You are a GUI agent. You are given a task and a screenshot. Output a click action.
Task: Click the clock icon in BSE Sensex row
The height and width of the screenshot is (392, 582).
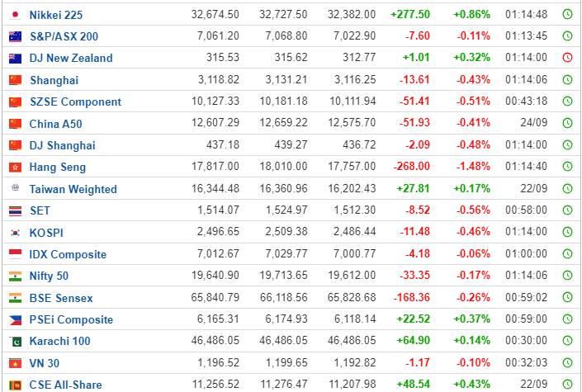tap(567, 297)
